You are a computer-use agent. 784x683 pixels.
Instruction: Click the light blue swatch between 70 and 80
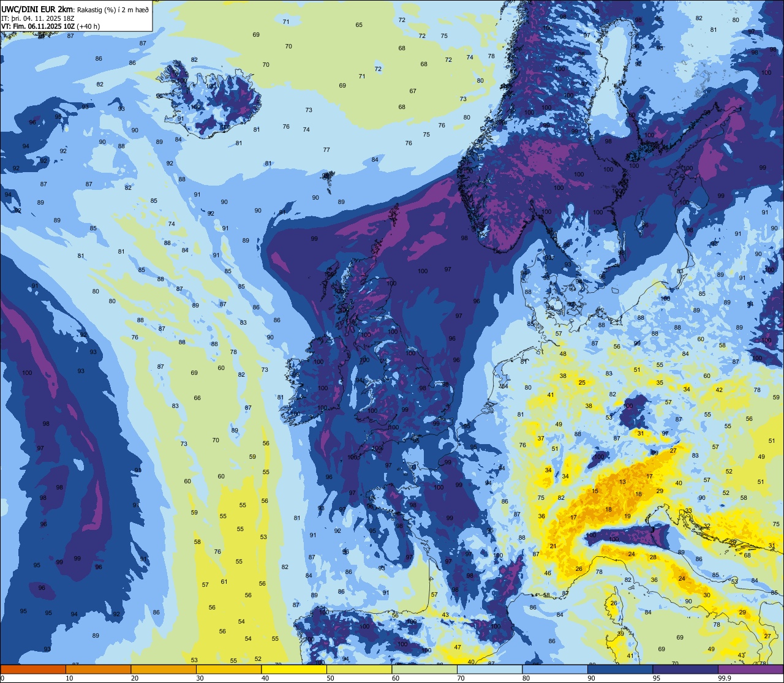click(489, 669)
